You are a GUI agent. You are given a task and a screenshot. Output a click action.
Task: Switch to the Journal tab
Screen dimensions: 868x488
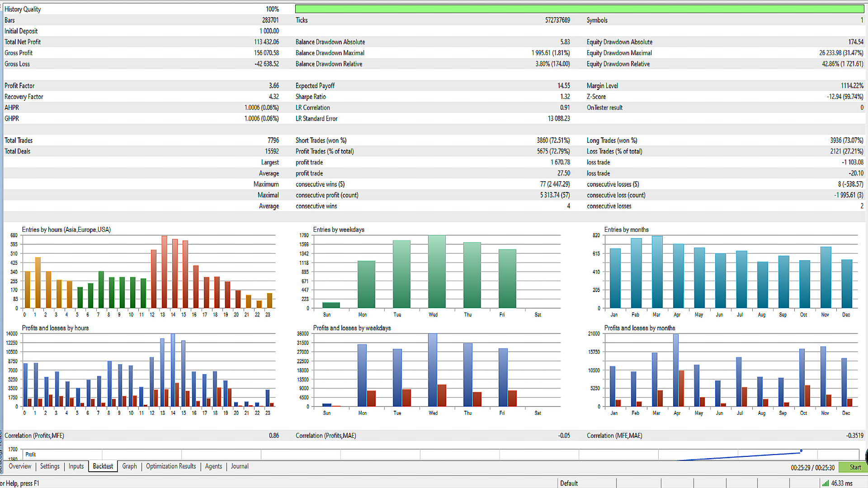click(x=240, y=466)
